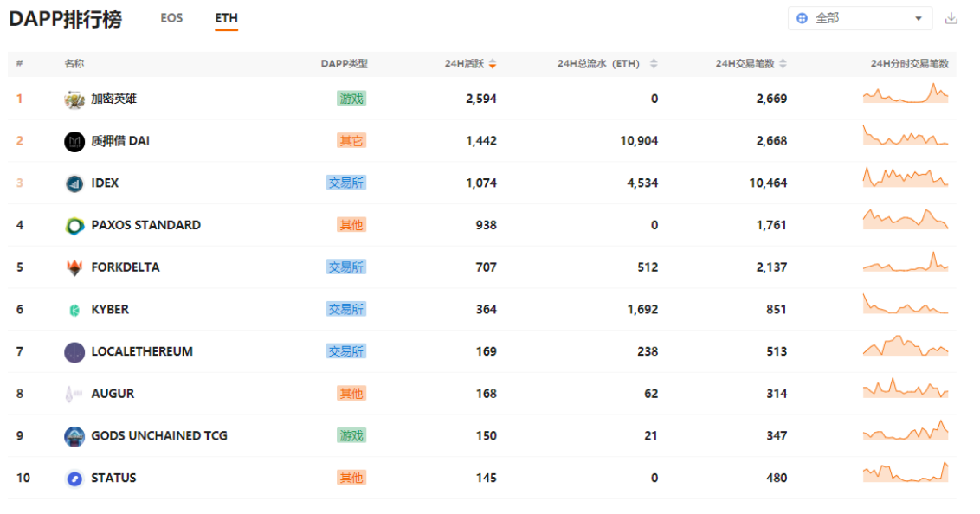
Task: Click the 其他 tag in AUGUR row
Action: coord(351,394)
